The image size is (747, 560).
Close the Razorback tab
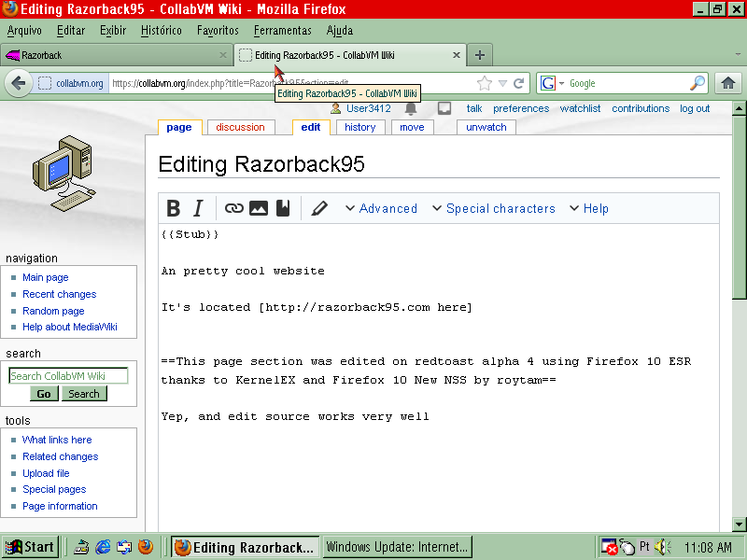pos(222,55)
